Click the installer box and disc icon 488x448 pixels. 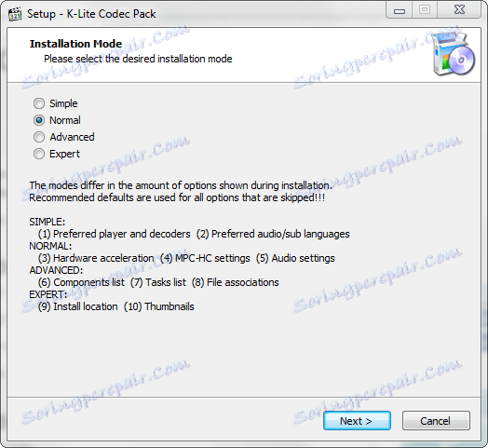click(x=454, y=54)
